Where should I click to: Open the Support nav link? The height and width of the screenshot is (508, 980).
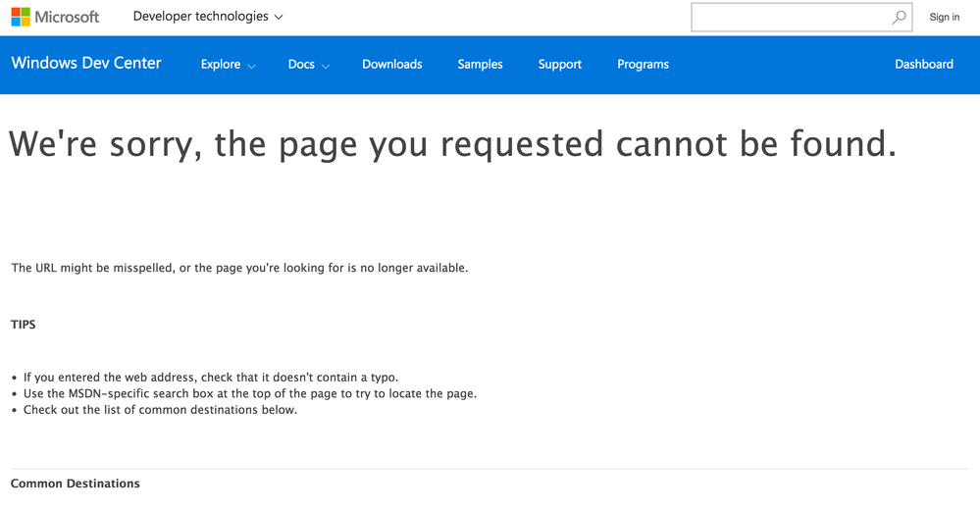[x=560, y=65]
